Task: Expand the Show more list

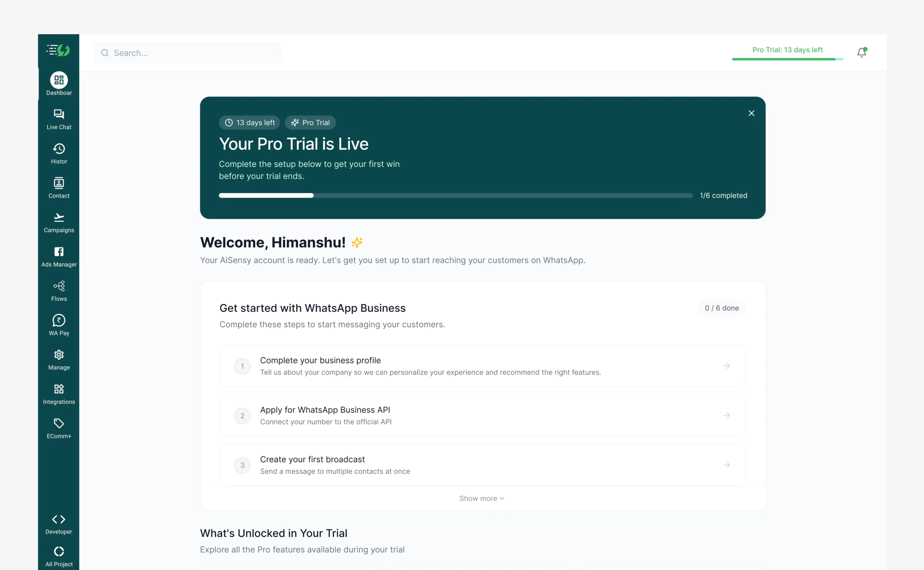Action: coord(481,498)
